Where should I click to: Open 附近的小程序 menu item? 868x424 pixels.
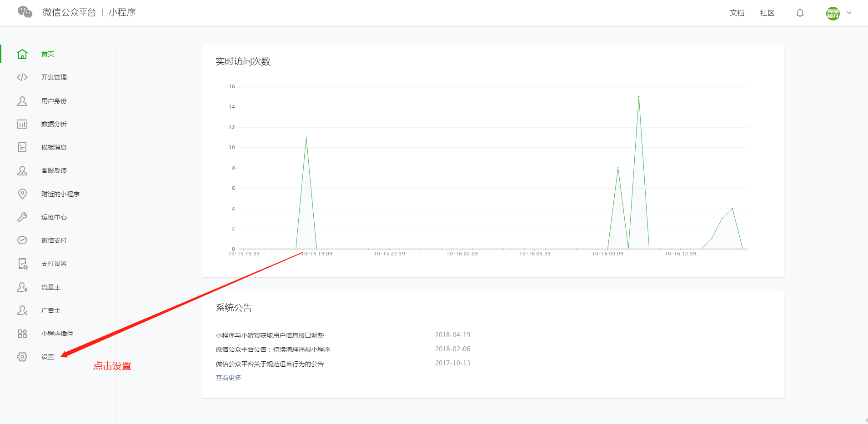pos(60,194)
